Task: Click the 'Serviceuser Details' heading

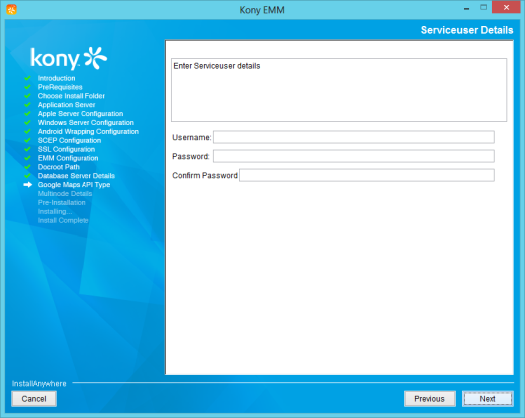Action: pyautogui.click(x=467, y=30)
